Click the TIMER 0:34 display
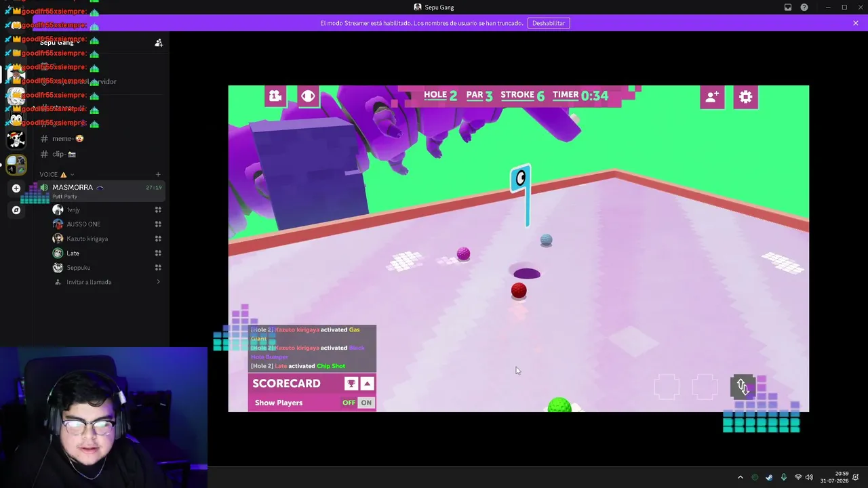Viewport: 868px width, 488px height. coord(580,96)
